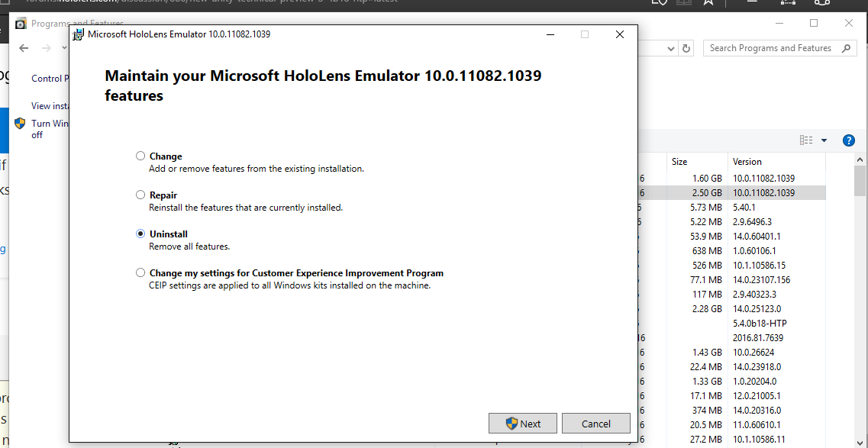Select the Uninstall radio option
The image size is (868, 448).
140,234
